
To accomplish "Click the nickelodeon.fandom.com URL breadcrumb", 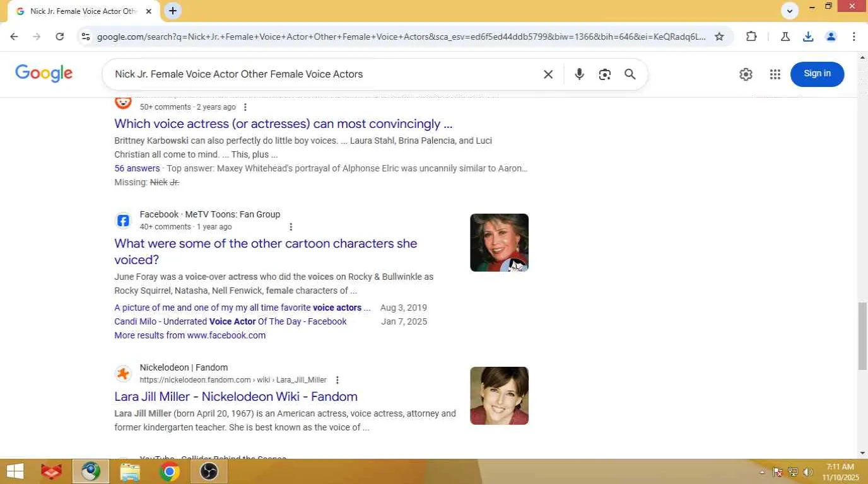I will coord(233,380).
